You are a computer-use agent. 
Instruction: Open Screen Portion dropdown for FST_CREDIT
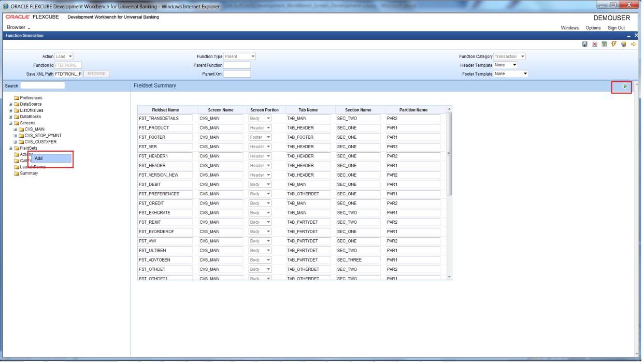tap(261, 202)
